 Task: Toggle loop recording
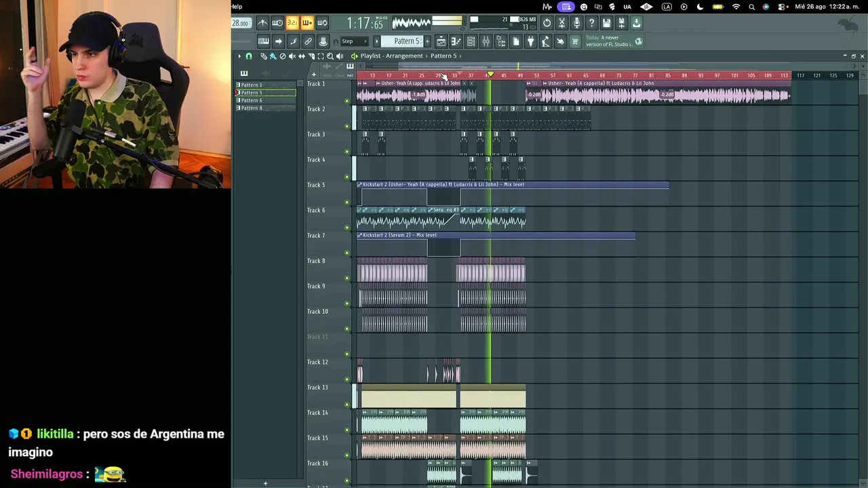[322, 23]
